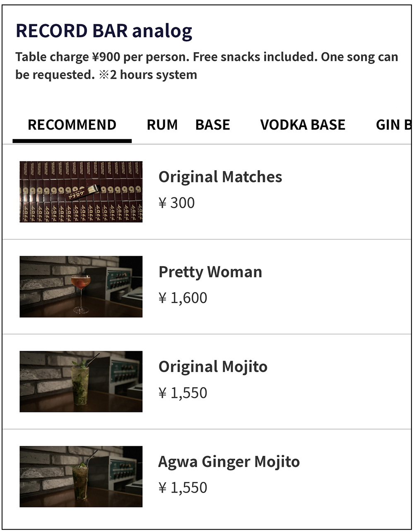Click the ¥300 price for Original Matches

(177, 203)
